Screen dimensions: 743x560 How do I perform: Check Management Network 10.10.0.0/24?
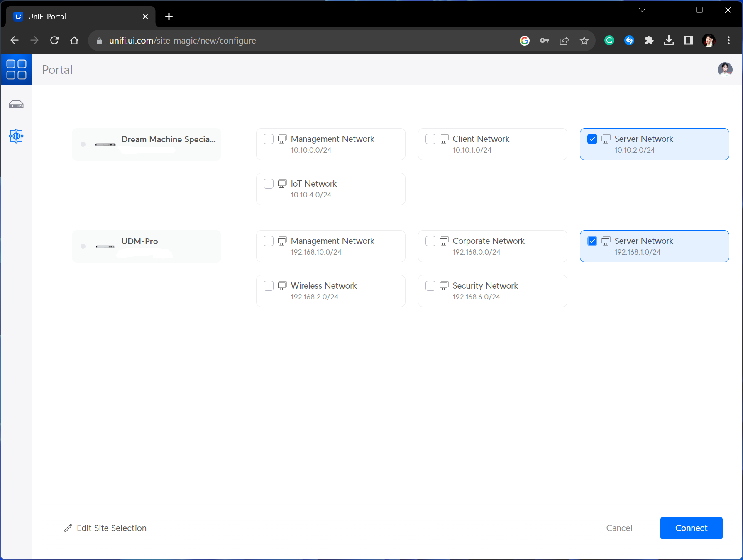[269, 139]
